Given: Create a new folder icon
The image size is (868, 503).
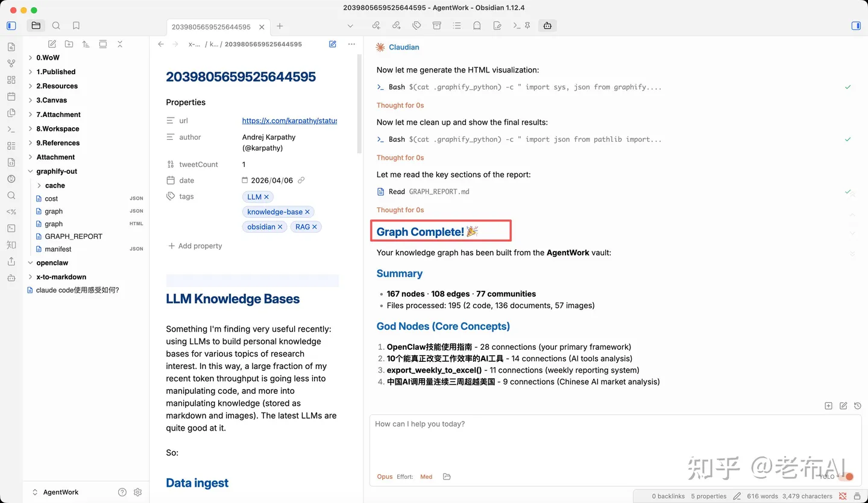Looking at the screenshot, I should click(69, 44).
